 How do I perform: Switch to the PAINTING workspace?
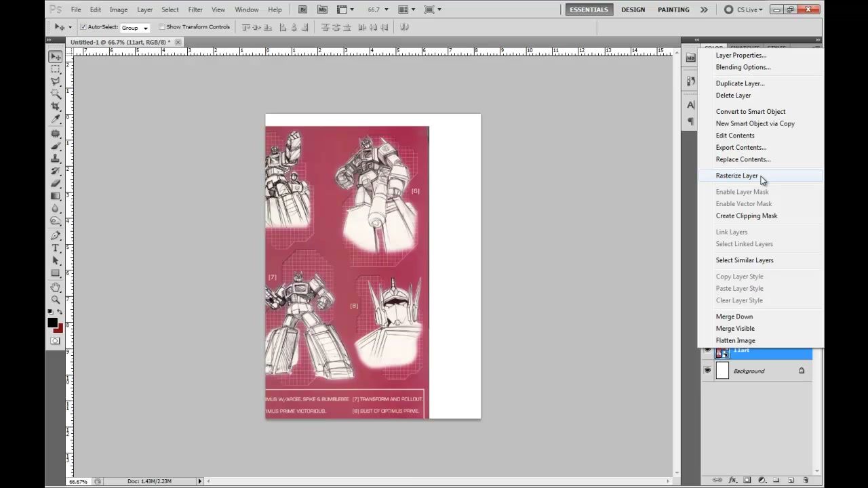click(673, 9)
